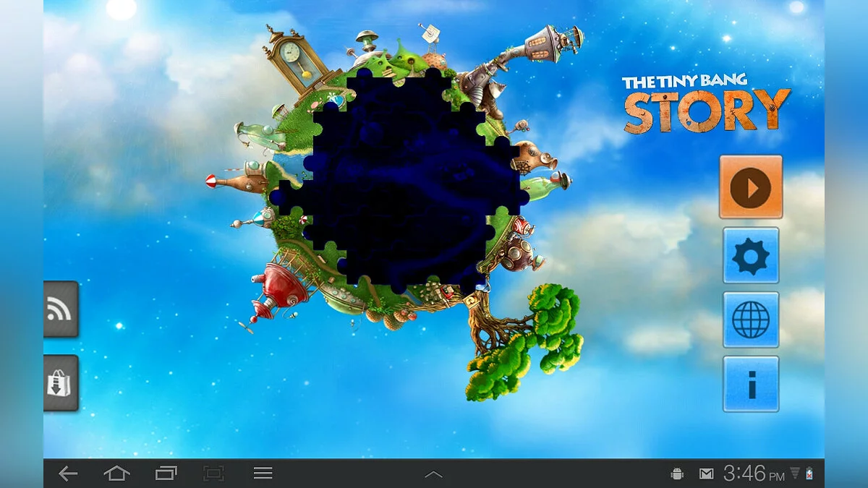
Task: Tap the Android debug notification icon
Action: click(678, 474)
